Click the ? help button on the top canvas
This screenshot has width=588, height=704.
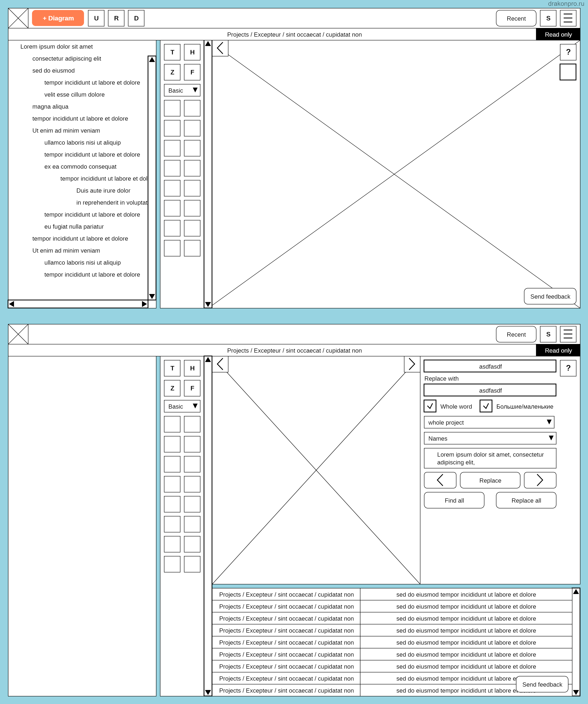568,52
